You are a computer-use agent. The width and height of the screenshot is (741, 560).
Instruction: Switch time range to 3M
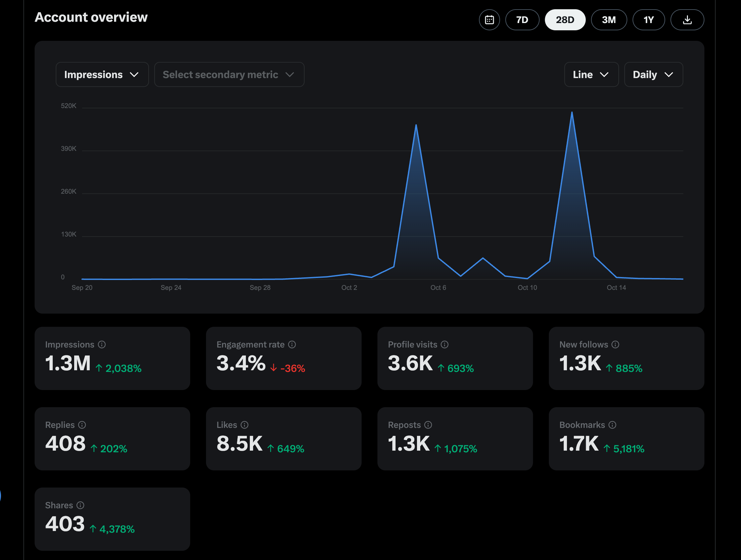[x=609, y=20]
